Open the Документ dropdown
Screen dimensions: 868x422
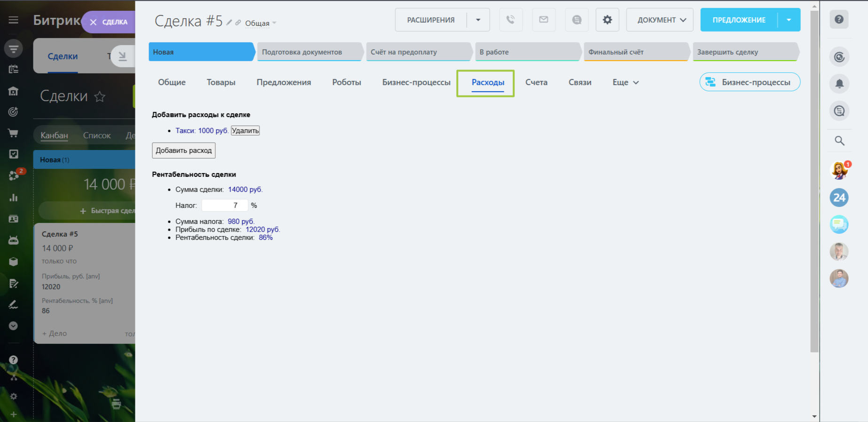pyautogui.click(x=660, y=20)
